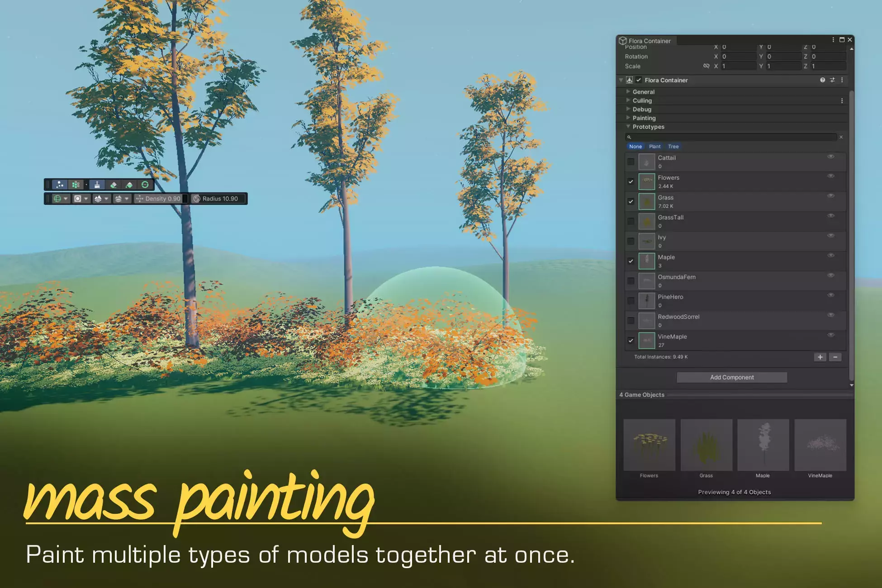Select the Plant filter tab
This screenshot has height=588, width=882.
pos(654,147)
